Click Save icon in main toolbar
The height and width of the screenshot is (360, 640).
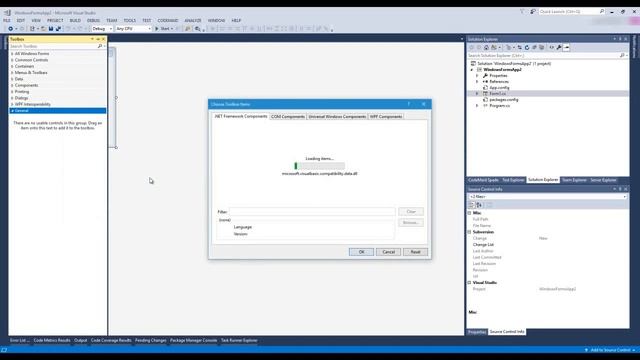coord(51,29)
